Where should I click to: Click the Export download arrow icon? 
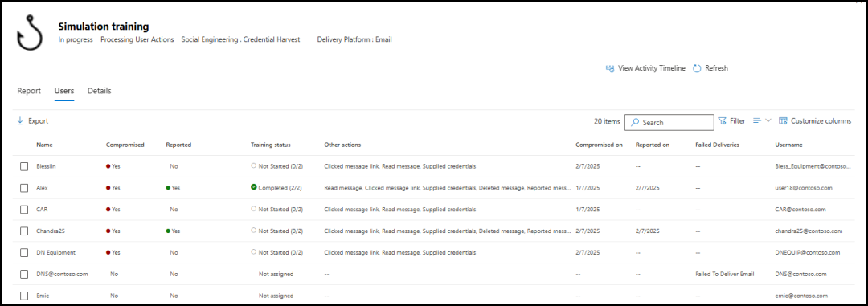20,121
